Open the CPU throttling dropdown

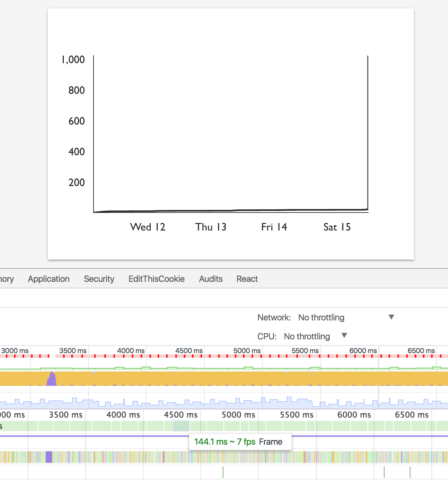[315, 336]
